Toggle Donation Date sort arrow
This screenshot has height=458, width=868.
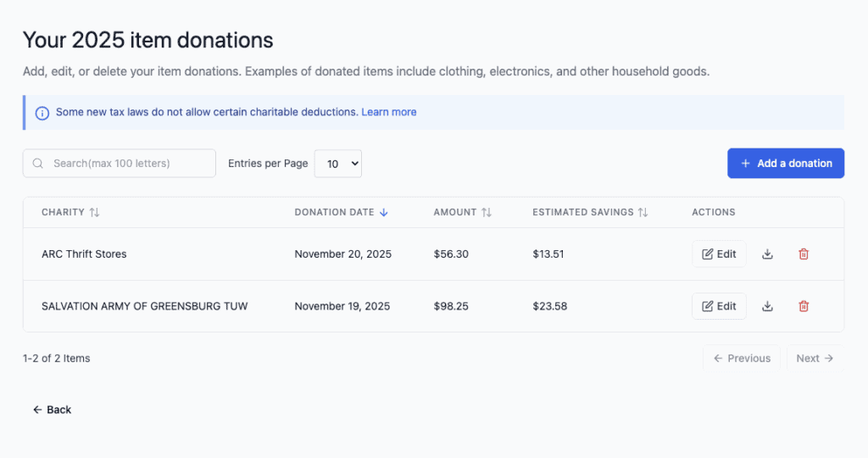pyautogui.click(x=384, y=212)
